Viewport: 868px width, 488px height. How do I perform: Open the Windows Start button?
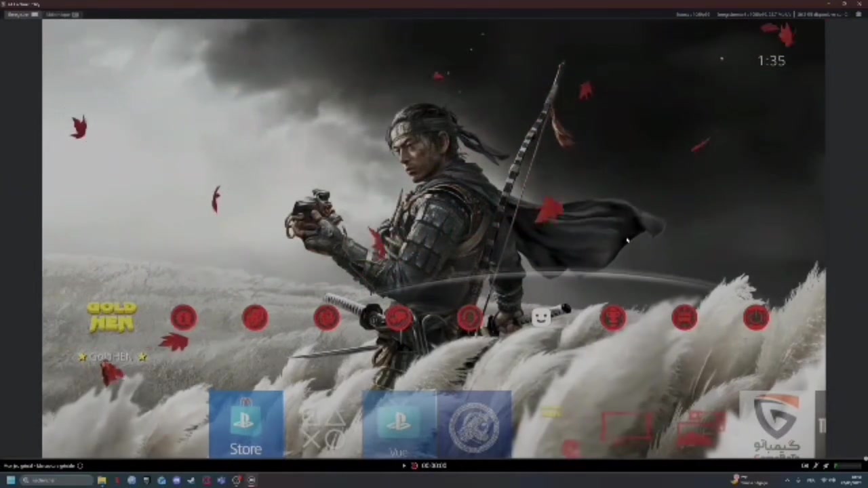[x=11, y=481]
